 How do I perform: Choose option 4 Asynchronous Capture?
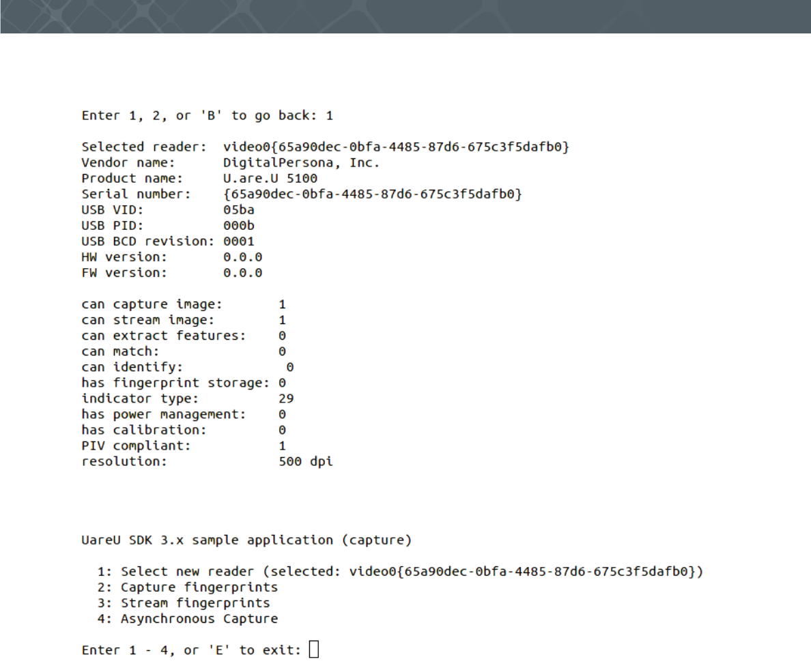coord(188,619)
